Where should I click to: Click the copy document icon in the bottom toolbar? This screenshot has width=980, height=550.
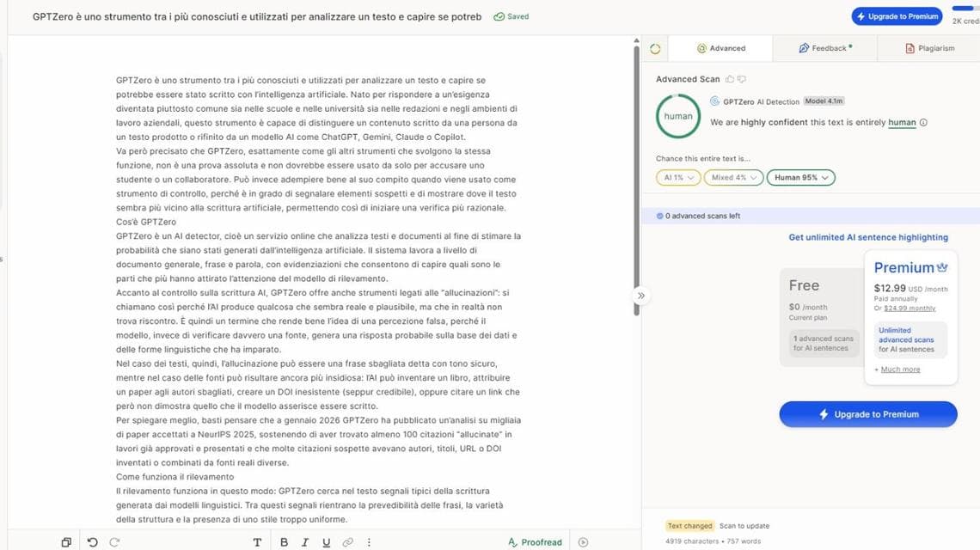[66, 542]
